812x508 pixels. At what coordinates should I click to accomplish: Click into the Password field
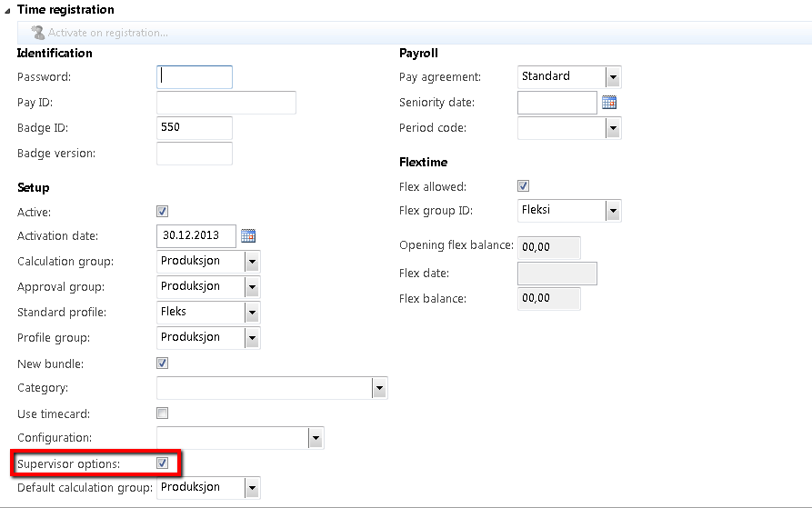coord(195,77)
